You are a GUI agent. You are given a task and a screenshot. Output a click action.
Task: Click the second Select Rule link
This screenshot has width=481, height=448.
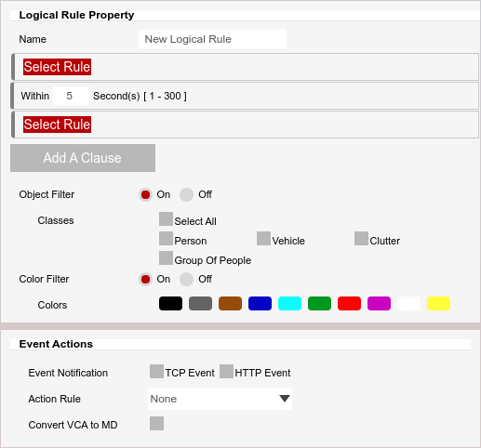[57, 125]
